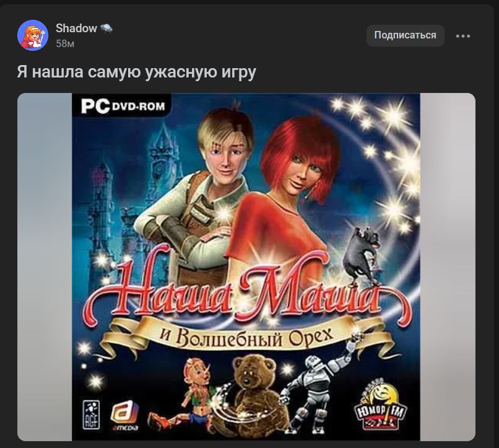Open the game cover image attachment
Image resolution: width=499 pixels, height=448 pixels.
click(x=246, y=267)
